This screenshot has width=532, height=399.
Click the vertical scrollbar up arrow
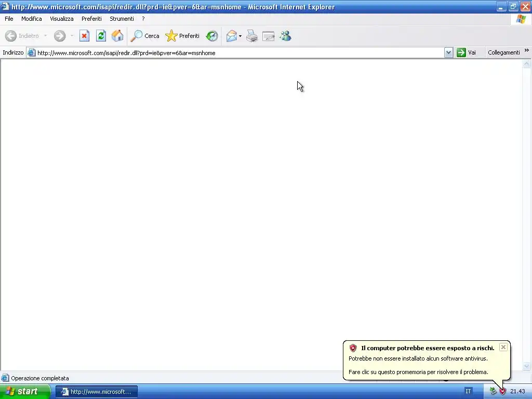[x=527, y=63]
